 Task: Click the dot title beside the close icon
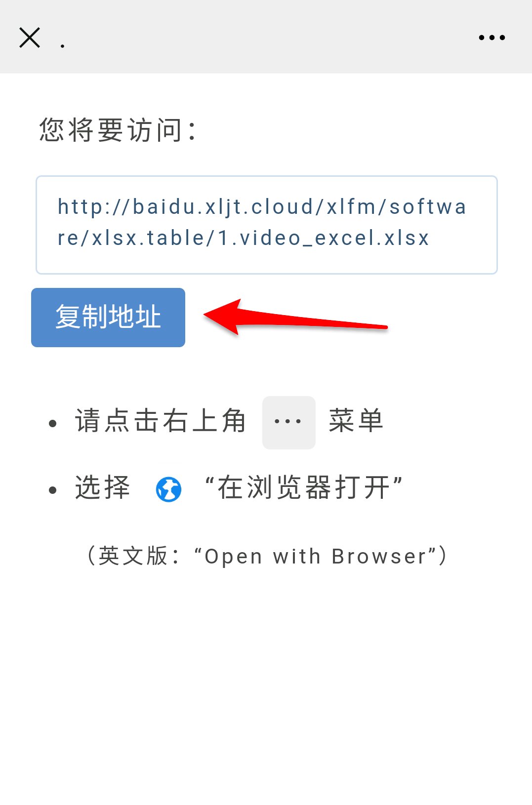(x=62, y=46)
